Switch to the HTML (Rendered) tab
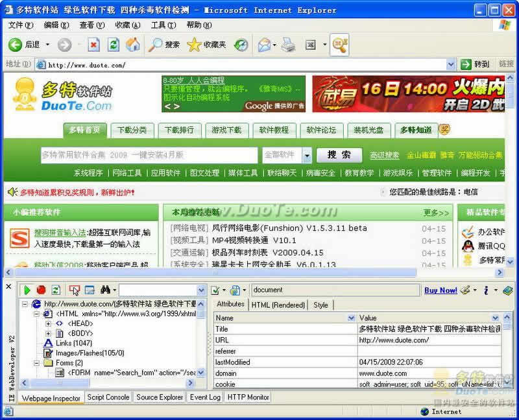The width and height of the screenshot is (519, 420). [x=278, y=305]
